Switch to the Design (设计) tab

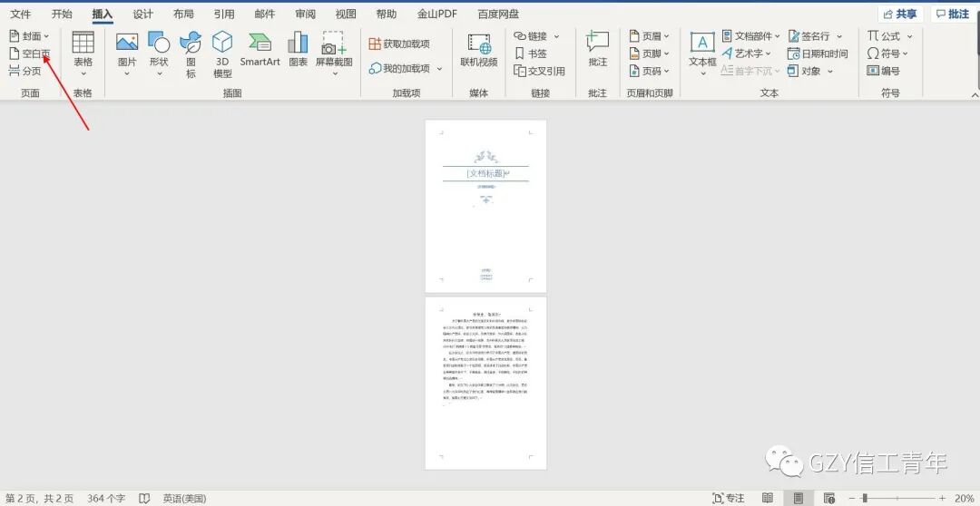click(x=143, y=14)
